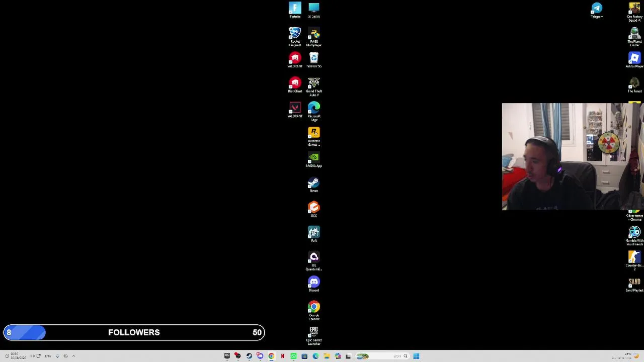Open Netflix from the taskbar
This screenshot has width=644, height=362.
(282, 356)
